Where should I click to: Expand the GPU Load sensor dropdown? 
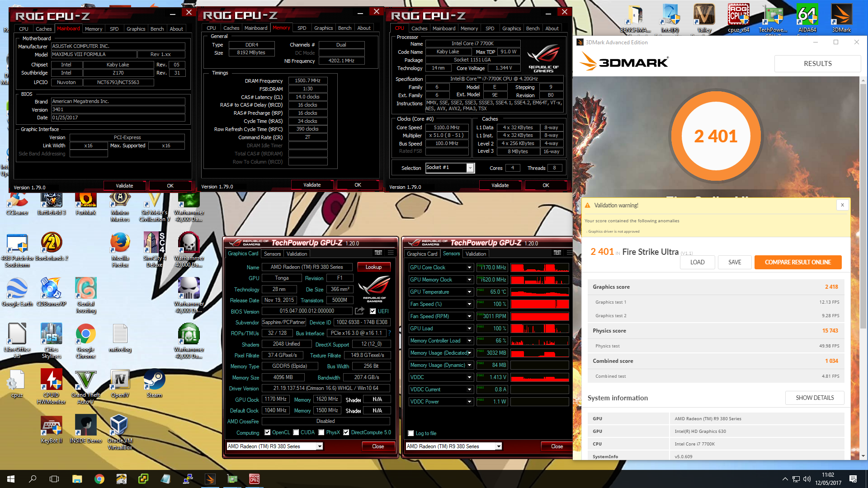[469, 328]
